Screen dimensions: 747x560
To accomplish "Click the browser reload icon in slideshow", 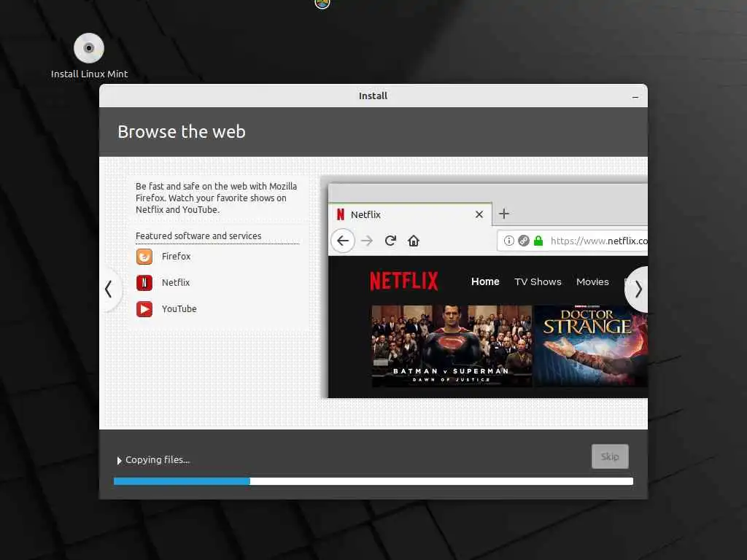I will (x=390, y=241).
